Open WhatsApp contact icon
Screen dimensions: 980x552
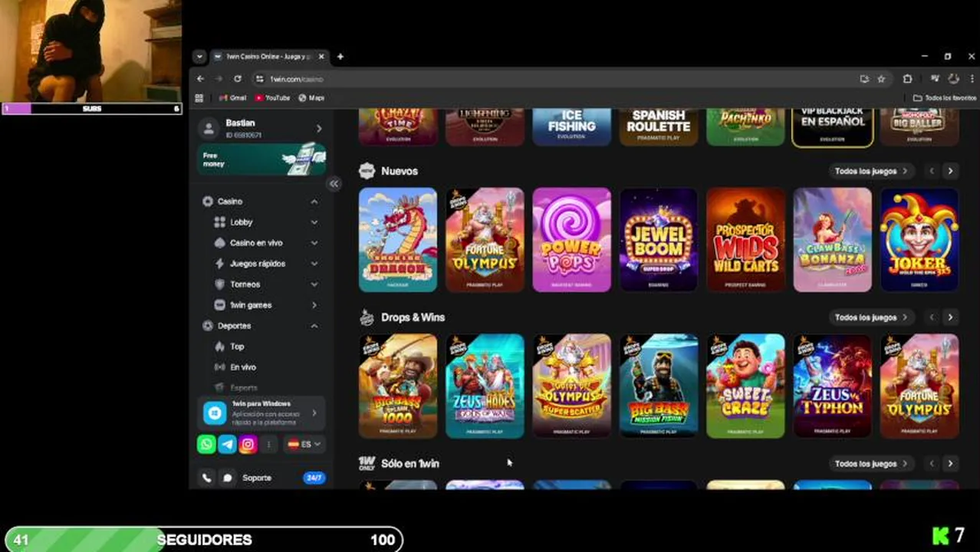[x=206, y=444]
